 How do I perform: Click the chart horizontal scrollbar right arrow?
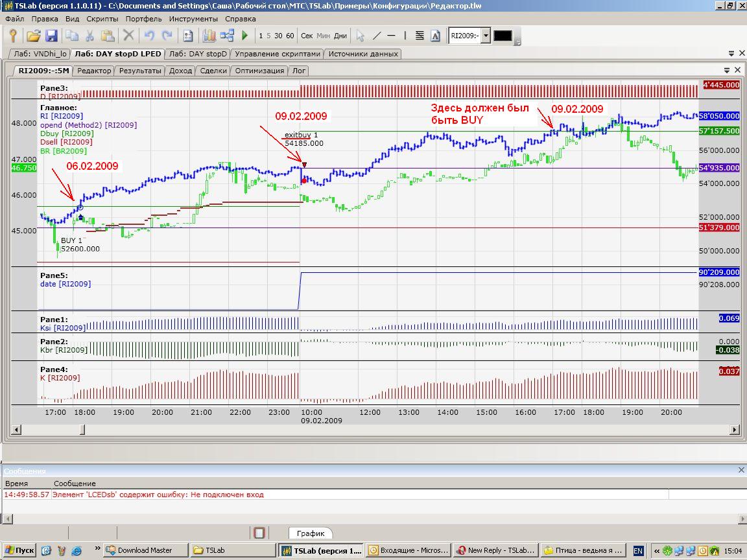[734, 429]
